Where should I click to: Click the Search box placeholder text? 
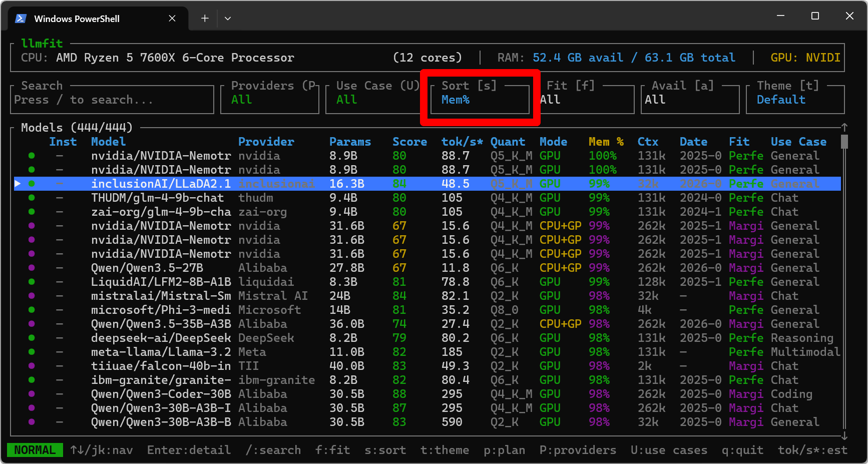coord(84,100)
